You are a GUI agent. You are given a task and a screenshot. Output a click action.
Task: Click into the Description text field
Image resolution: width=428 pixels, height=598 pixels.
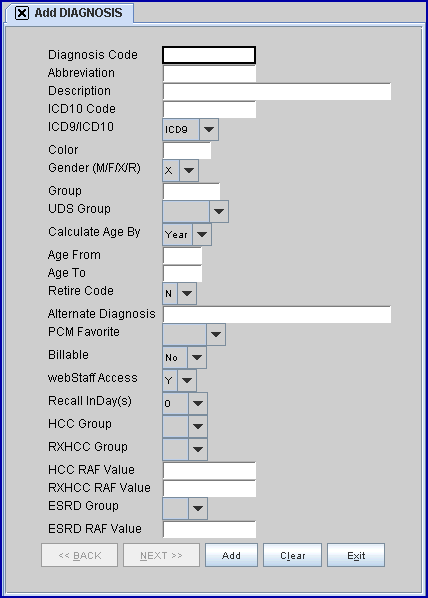click(277, 92)
